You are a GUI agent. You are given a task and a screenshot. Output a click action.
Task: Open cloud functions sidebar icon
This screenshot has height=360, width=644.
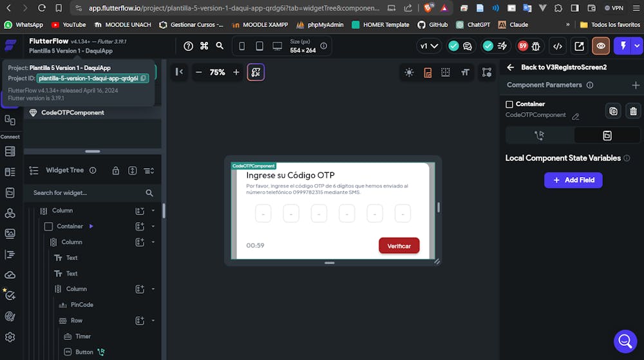point(10,275)
